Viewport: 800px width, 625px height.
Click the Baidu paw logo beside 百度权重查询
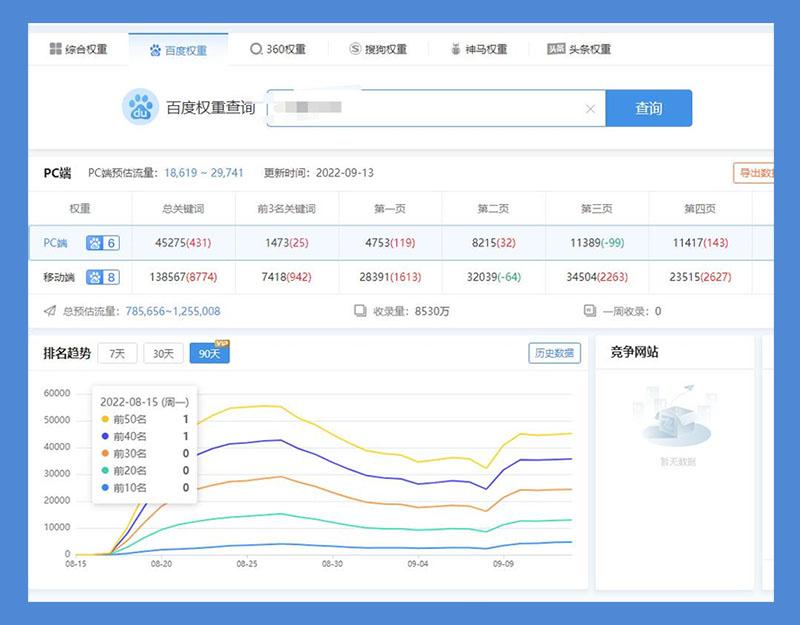coord(141,107)
